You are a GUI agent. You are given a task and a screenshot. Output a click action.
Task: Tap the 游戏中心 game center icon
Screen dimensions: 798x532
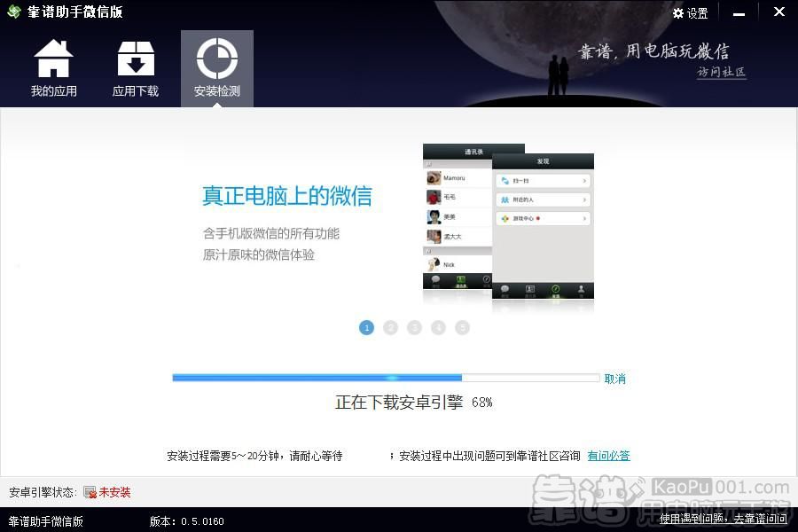pyautogui.click(x=504, y=218)
